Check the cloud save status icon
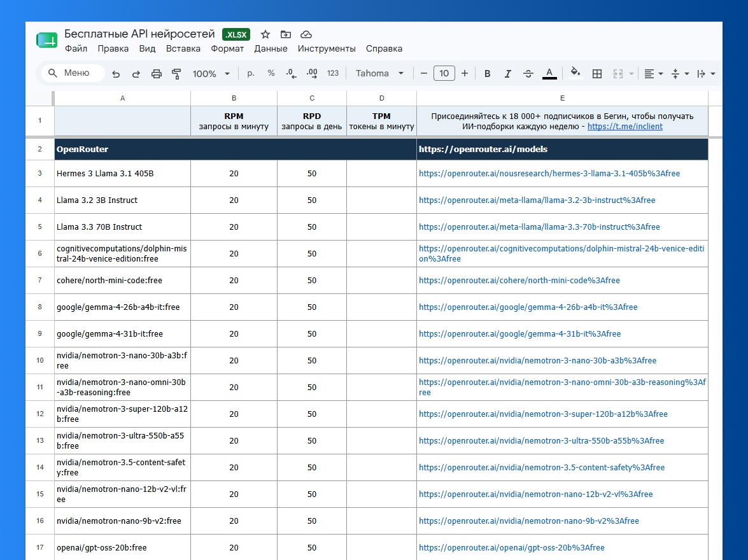Screen dimensions: 748x560 306,34
